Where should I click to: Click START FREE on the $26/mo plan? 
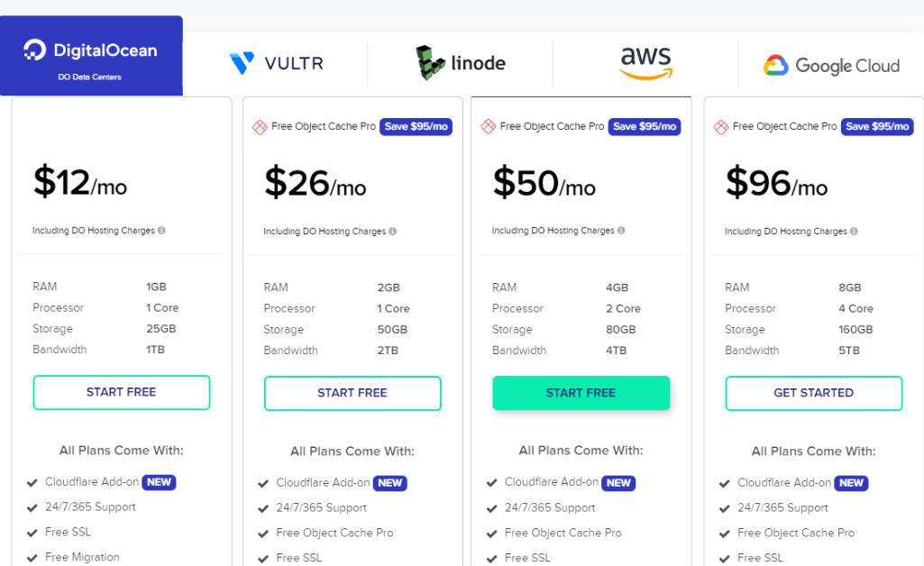pyautogui.click(x=352, y=393)
